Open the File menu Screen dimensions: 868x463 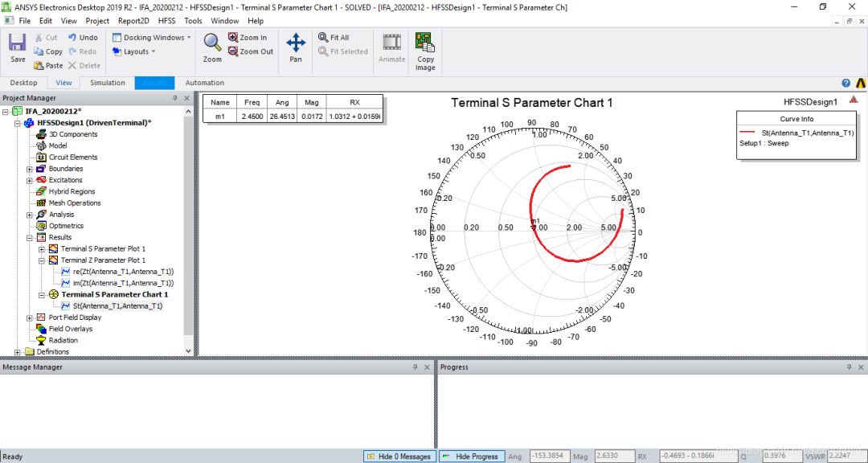pos(24,20)
